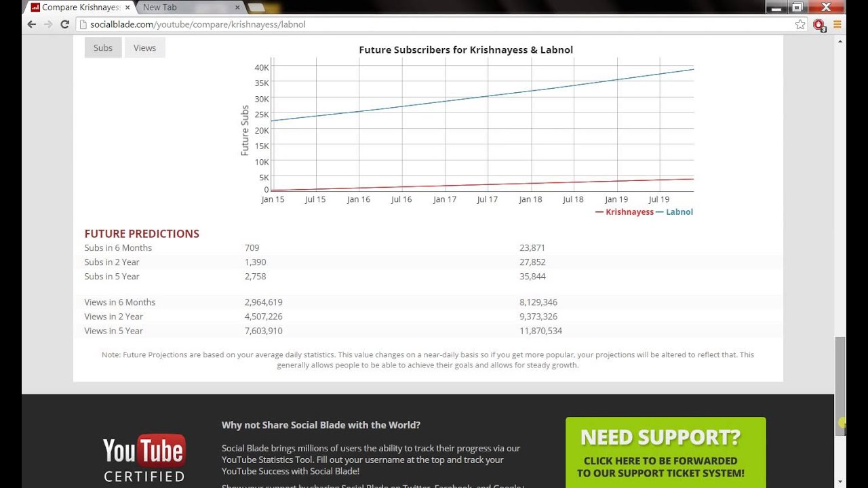Select the value 9,373,326
The height and width of the screenshot is (488, 868).
tap(538, 317)
